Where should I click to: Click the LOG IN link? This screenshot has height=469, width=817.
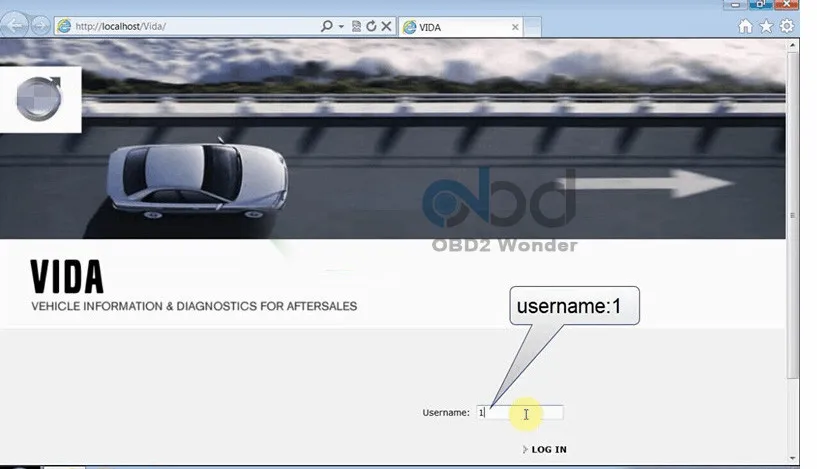[x=545, y=449]
